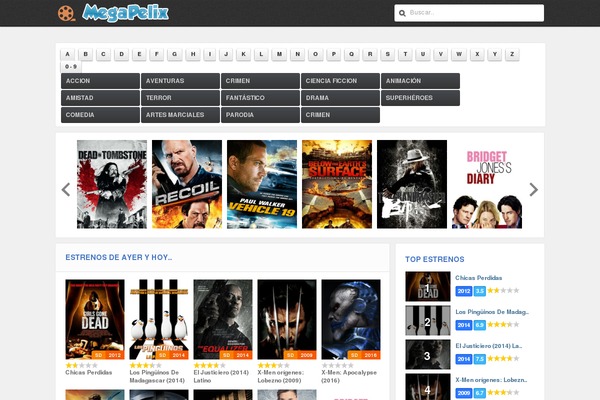Filter titles starting with 0-9
Viewport: 600px width, 400px height.
(71, 67)
